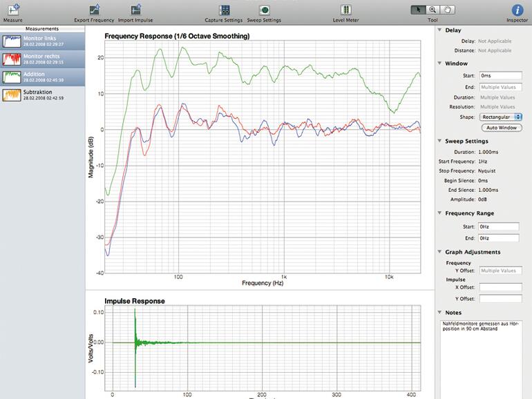The image size is (532, 399).
Task: Switch to the hand pan tool
Action: 448,10
